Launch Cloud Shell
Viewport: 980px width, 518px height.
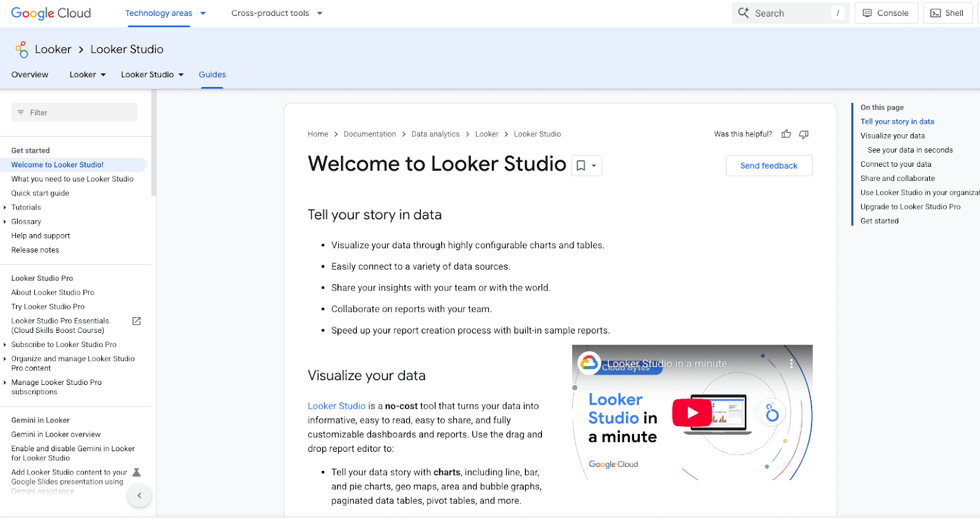click(947, 13)
